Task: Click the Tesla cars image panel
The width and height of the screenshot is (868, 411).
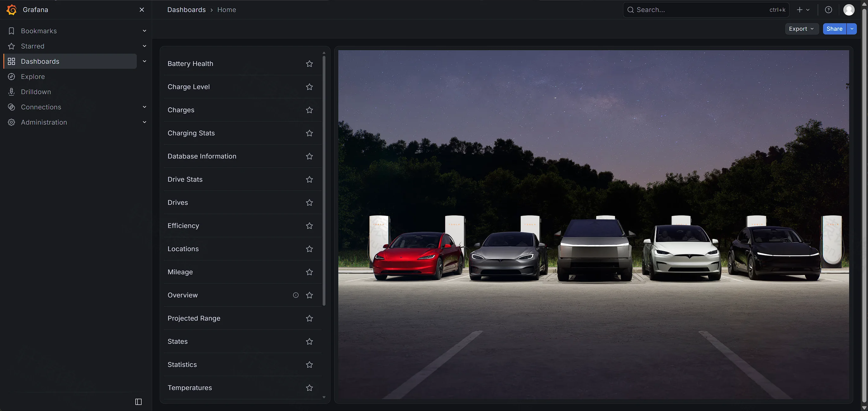Action: click(593, 225)
